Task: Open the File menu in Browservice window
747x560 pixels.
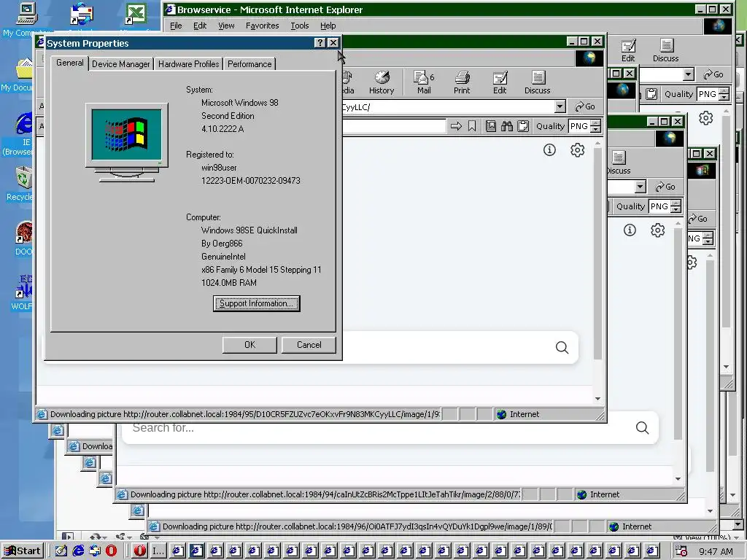Action: pyautogui.click(x=176, y=26)
